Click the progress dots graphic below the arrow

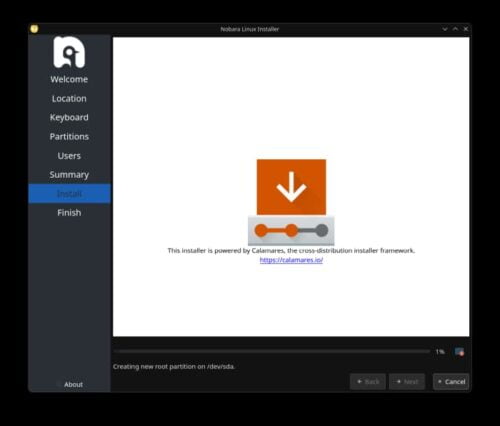click(291, 230)
